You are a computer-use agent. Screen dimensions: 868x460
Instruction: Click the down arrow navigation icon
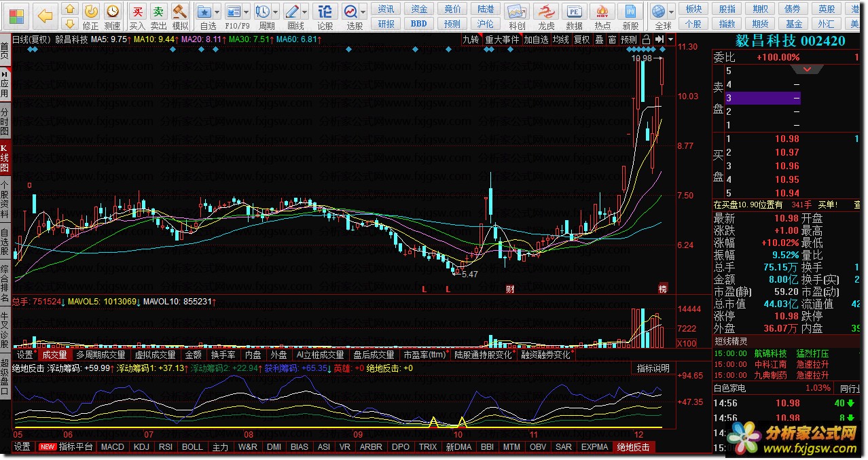pos(69,24)
